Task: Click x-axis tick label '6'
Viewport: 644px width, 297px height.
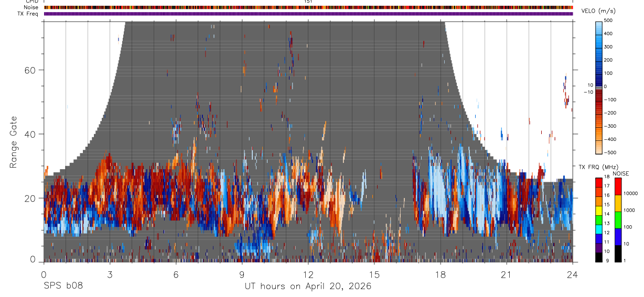Action: click(x=176, y=275)
